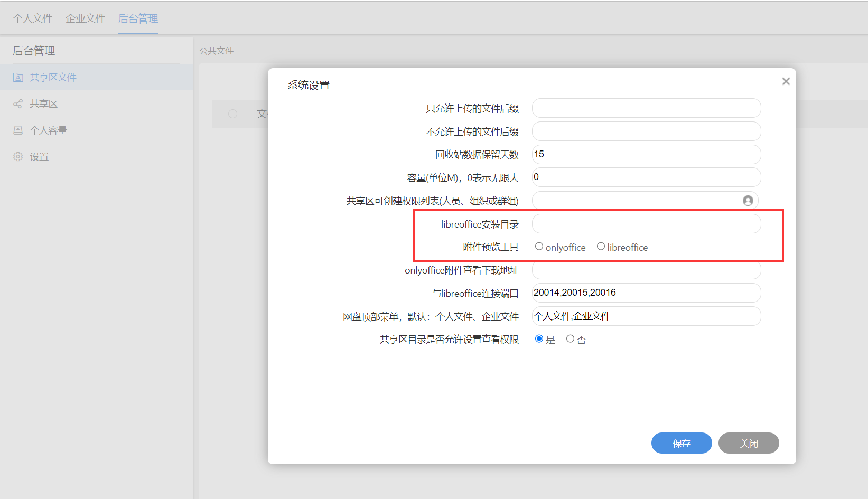868x499 pixels.
Task: Click the personal capacity sidebar icon
Action: (18, 130)
